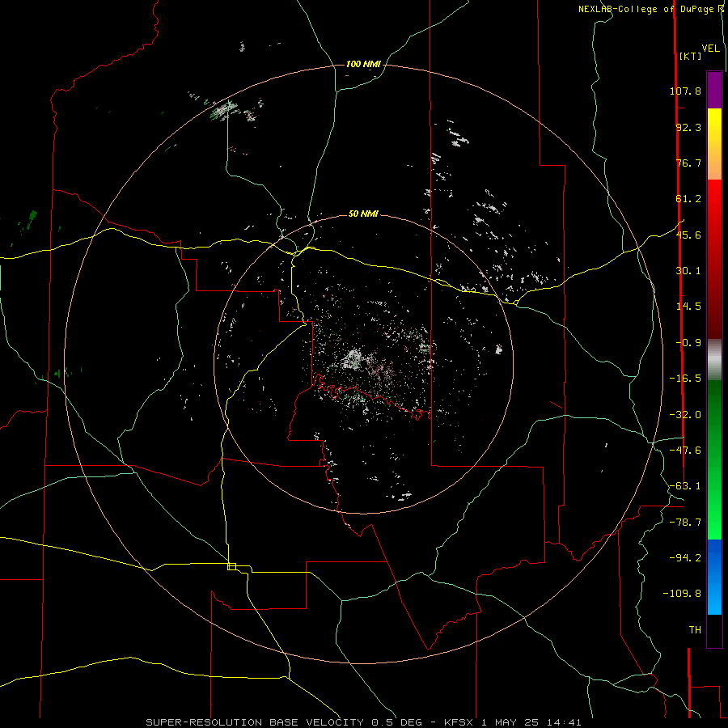The image size is (728, 728).
Task: Pick the yellow-orange segment of the velocity color bar
Action: tap(714, 144)
